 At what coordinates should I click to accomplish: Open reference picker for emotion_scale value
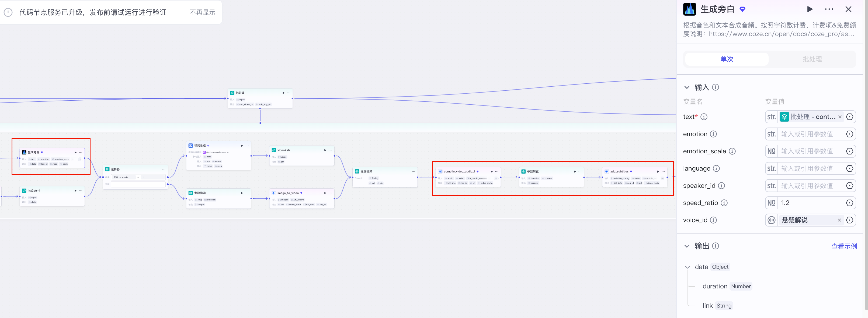point(849,151)
